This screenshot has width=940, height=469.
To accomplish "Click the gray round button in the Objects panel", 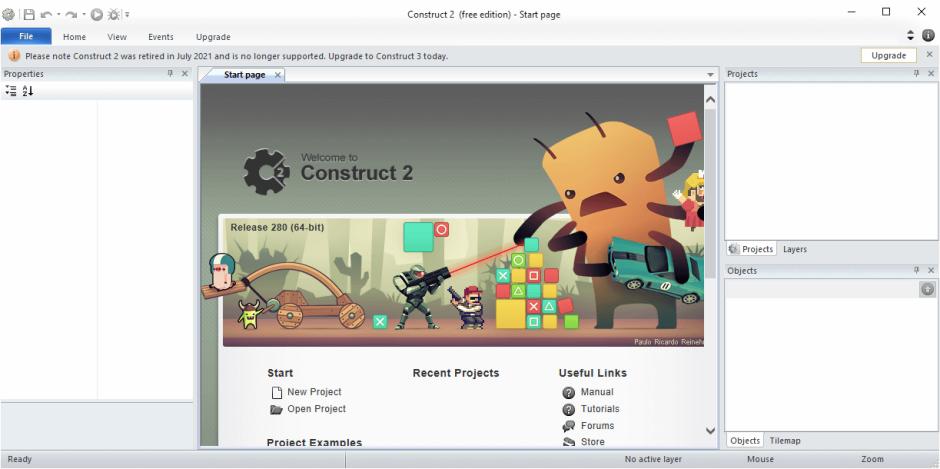I will pos(927,290).
